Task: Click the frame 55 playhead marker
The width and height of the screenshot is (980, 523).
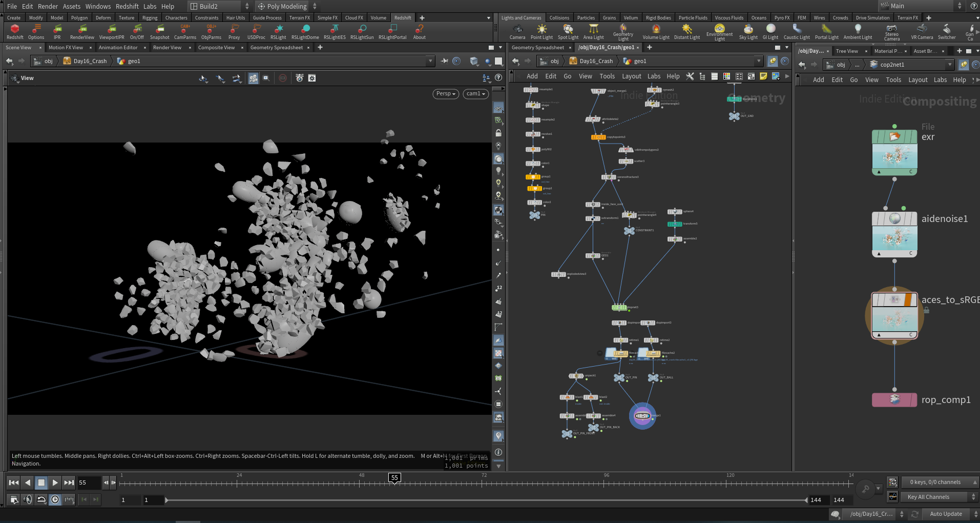Action: [x=394, y=478]
